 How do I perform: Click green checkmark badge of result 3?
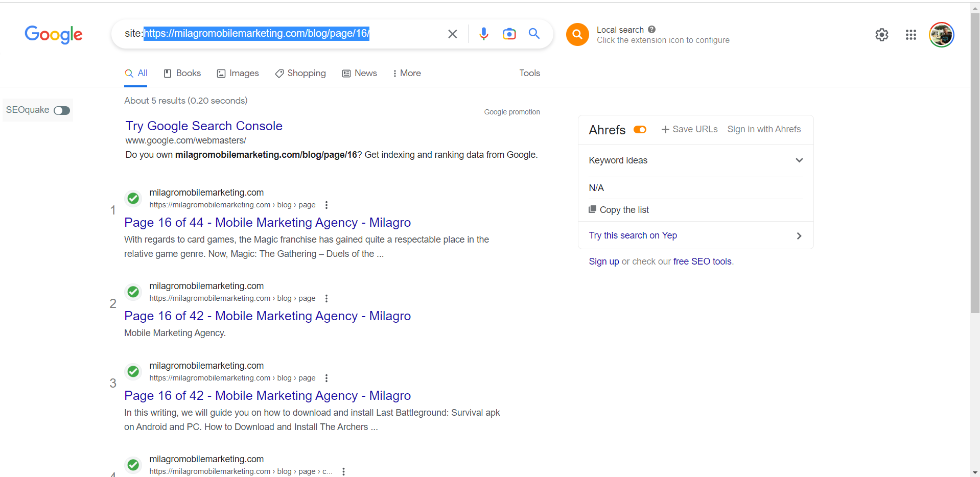point(133,371)
